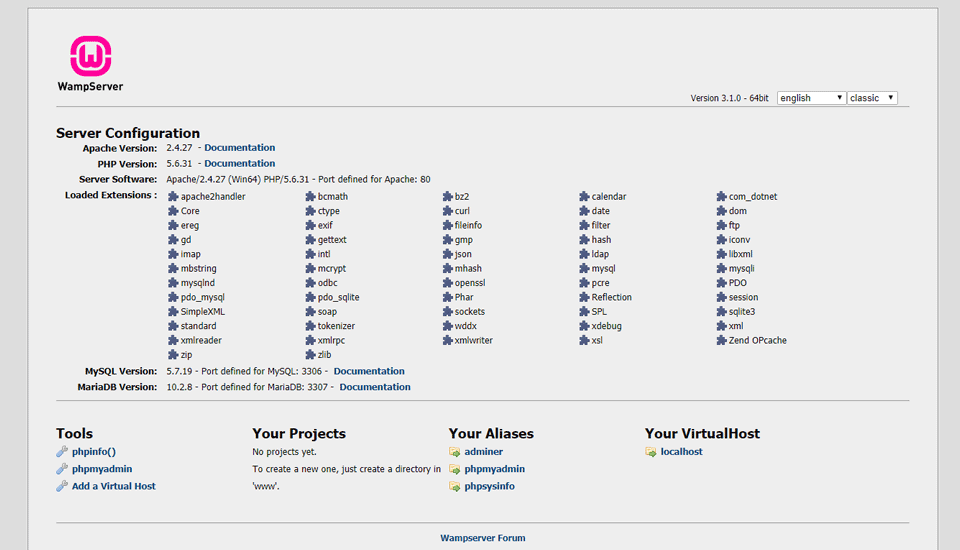Open the phpsysinfo alias
The image size is (960, 550).
pos(490,486)
